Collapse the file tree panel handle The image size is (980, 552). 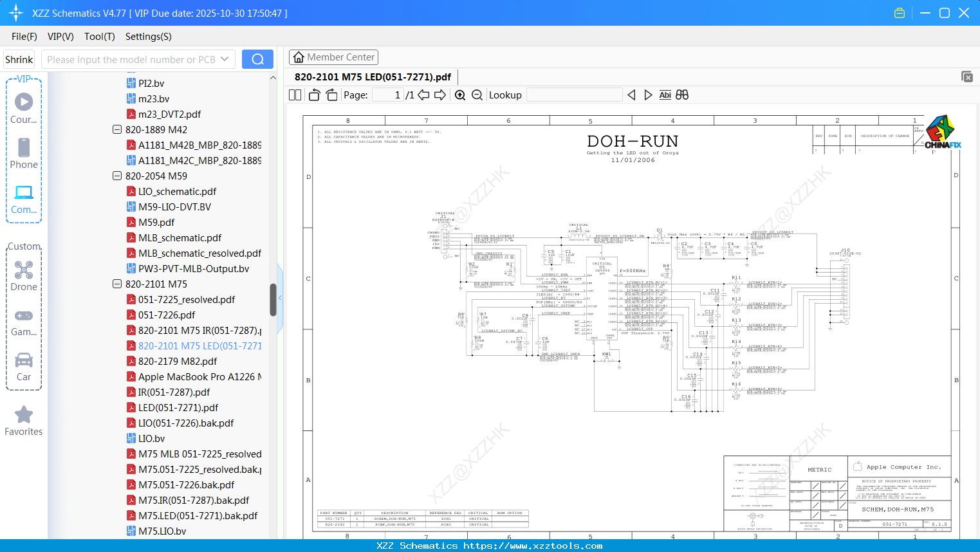tap(280, 298)
